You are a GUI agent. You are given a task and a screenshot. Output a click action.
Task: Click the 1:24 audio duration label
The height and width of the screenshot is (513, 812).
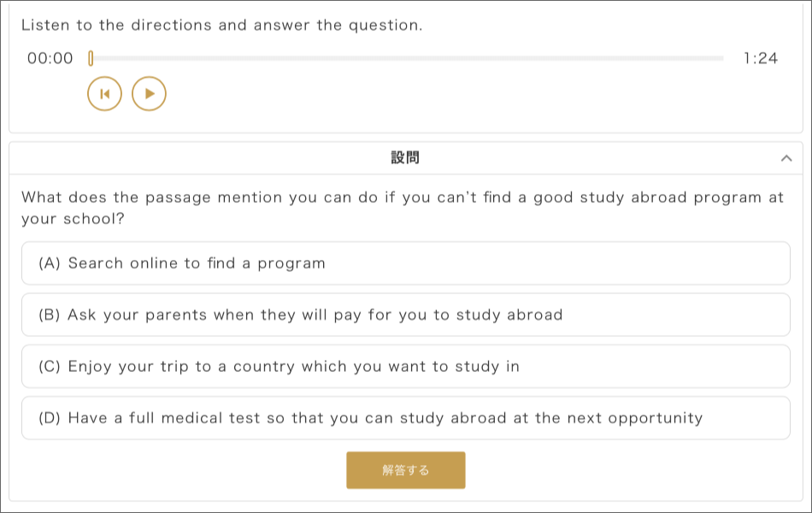[x=761, y=58]
